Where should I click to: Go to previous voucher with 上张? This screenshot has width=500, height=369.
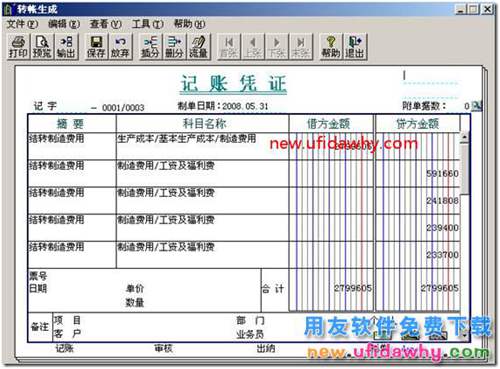tap(253, 47)
